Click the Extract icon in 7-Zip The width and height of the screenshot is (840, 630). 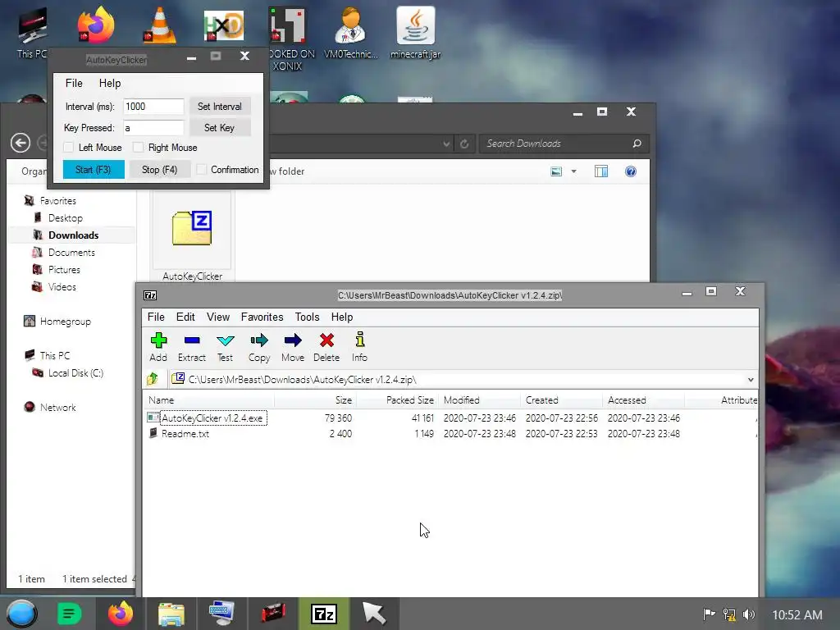[x=192, y=340]
